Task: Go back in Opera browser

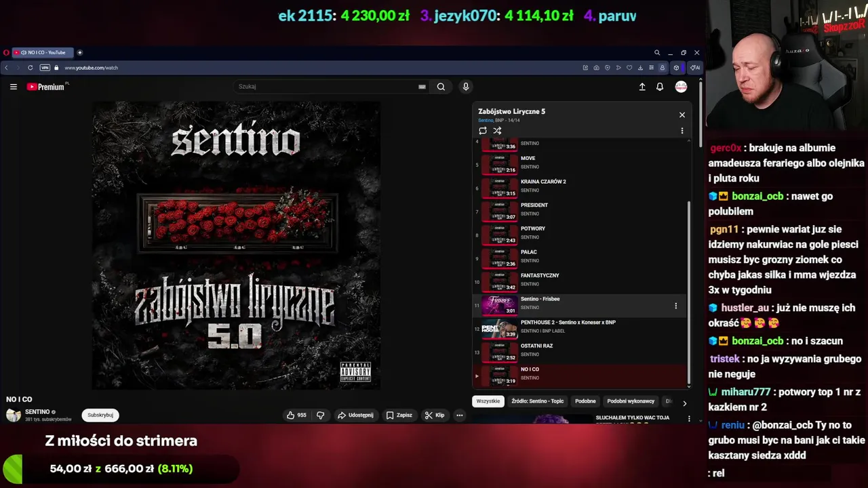Action: pos(6,68)
